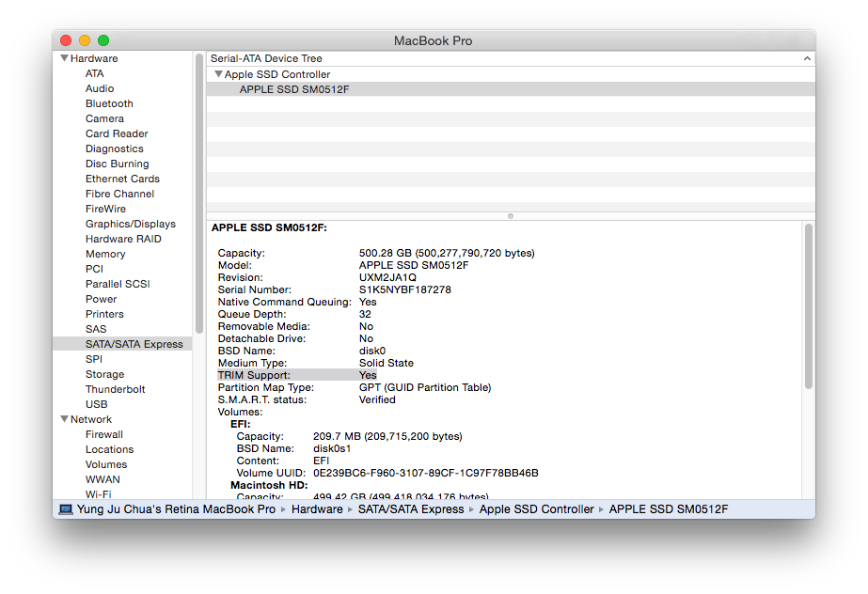The image size is (868, 594).
Task: Open the Card Reader entry
Action: click(117, 133)
